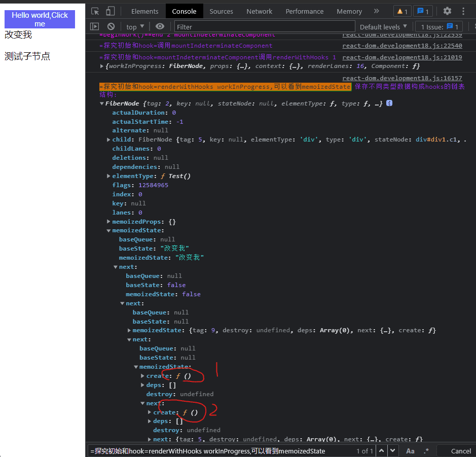Image resolution: width=476 pixels, height=457 pixels.
Task: Open the 'top' context dropdown
Action: 135,26
